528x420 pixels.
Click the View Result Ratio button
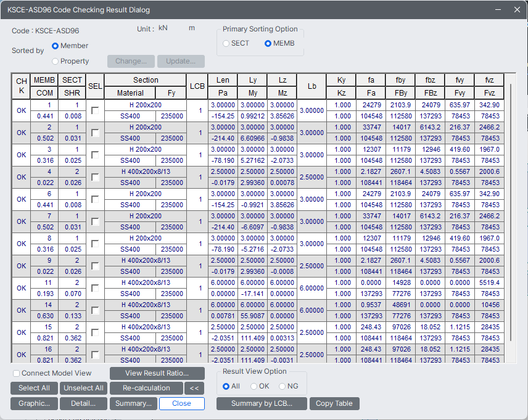tap(157, 373)
